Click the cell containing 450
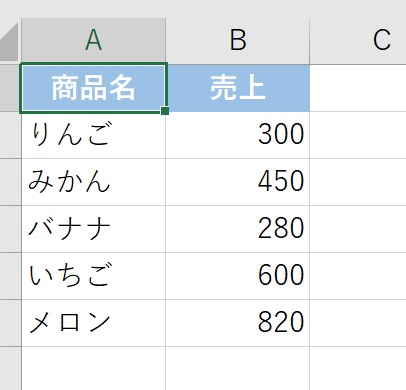This screenshot has height=390, width=406. [x=238, y=182]
